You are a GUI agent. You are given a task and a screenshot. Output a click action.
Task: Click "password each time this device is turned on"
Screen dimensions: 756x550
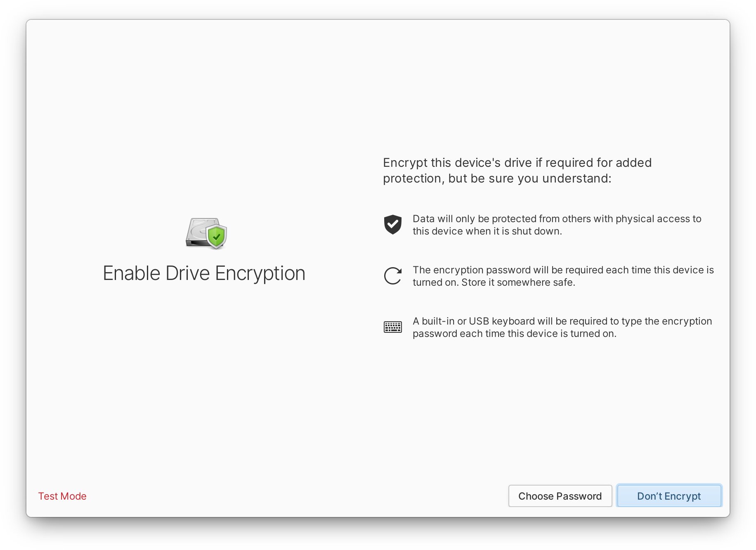(514, 334)
